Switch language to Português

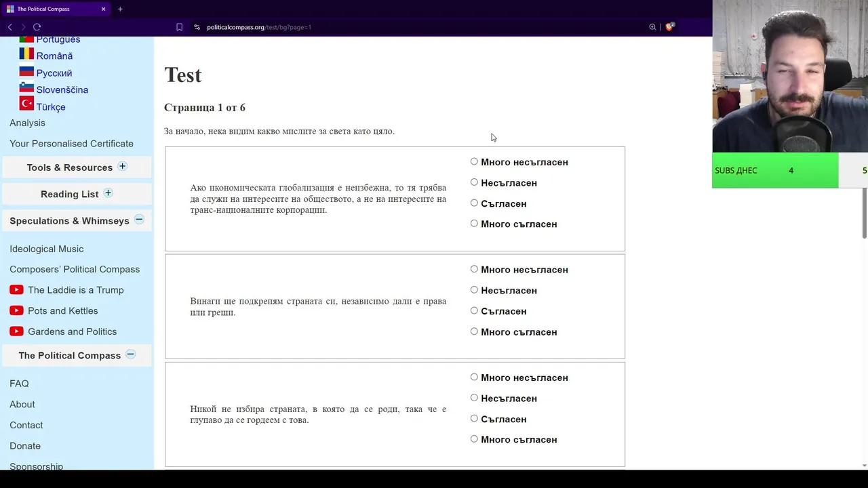[58, 40]
